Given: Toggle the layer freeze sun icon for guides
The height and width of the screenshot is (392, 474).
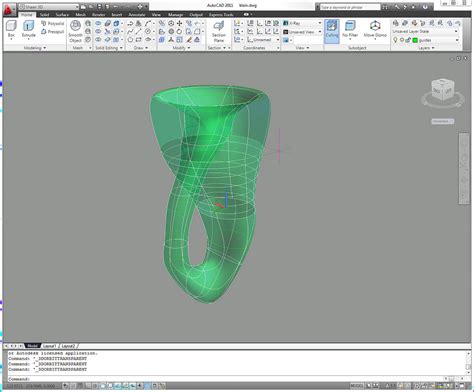Looking at the screenshot, I should tap(402, 40).
